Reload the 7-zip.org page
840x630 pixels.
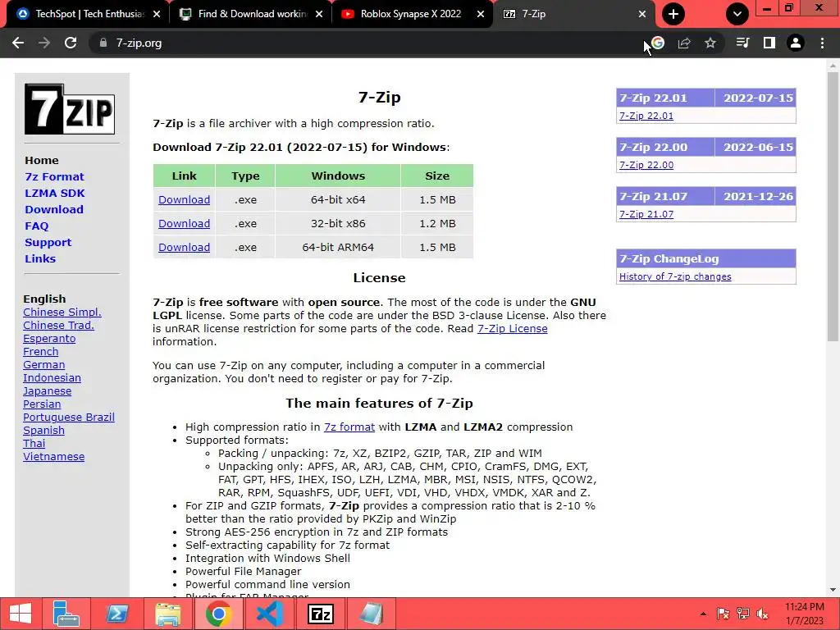click(71, 43)
